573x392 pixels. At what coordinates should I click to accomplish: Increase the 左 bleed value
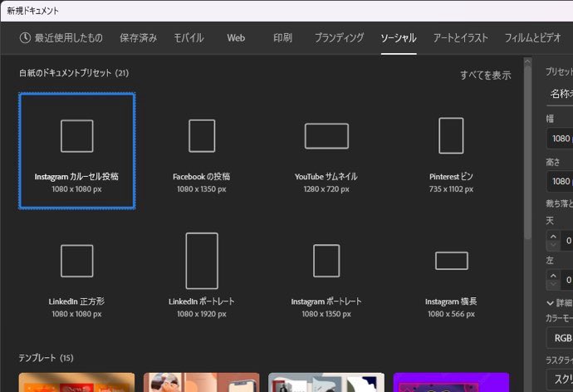tap(553, 276)
